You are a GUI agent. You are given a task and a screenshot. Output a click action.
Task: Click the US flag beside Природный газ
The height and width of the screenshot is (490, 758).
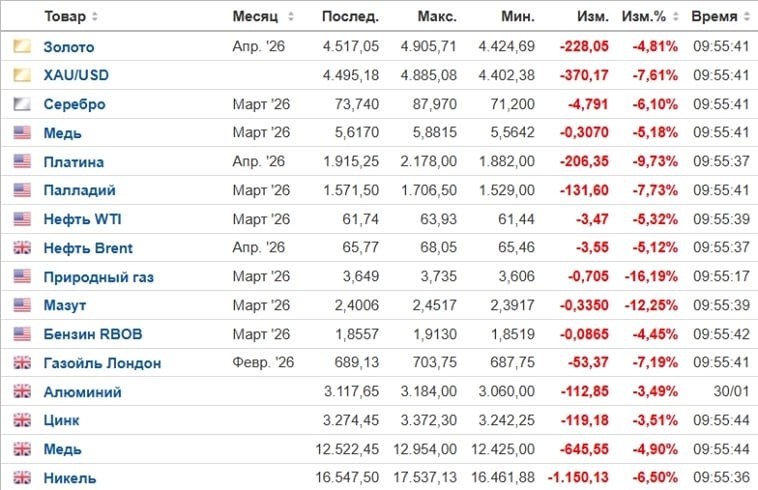tap(22, 277)
